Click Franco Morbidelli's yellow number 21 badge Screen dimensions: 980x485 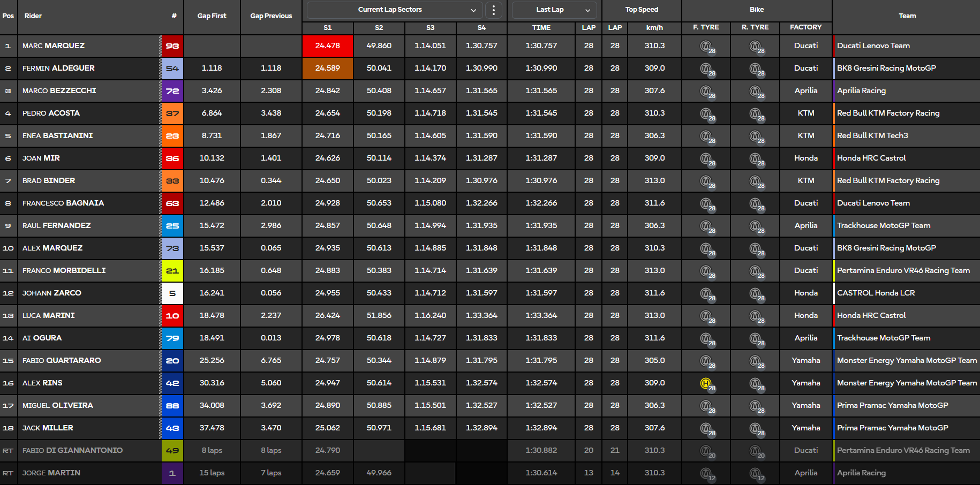coord(172,271)
